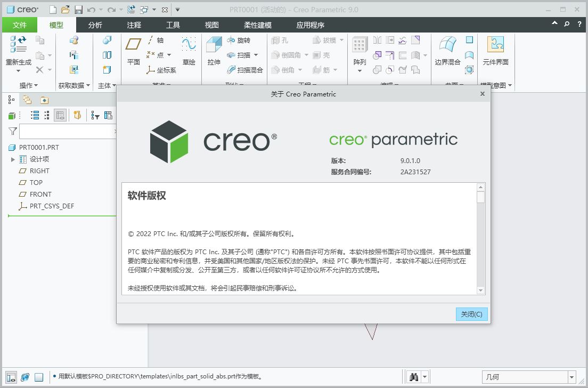
Task: Click the 元件界面 (Component Interface) icon
Action: click(496, 51)
